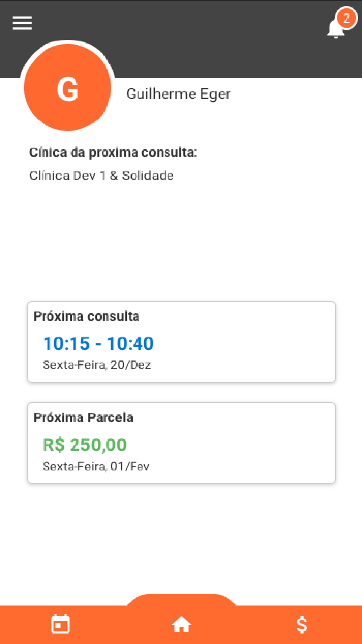Image resolution: width=362 pixels, height=644 pixels.
Task: Open the hamburger navigation menu
Action: [22, 23]
